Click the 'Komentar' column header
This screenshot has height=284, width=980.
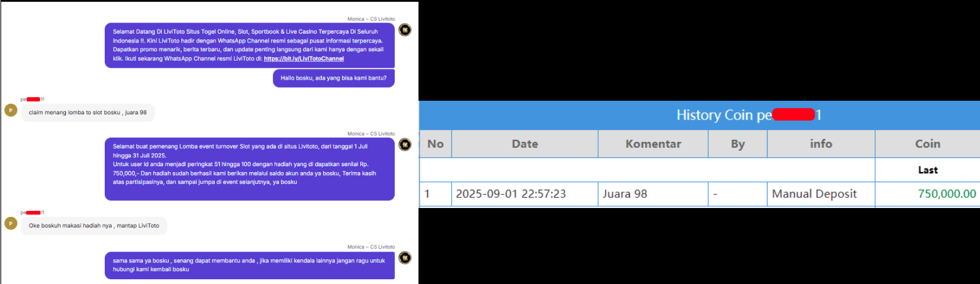[653, 144]
